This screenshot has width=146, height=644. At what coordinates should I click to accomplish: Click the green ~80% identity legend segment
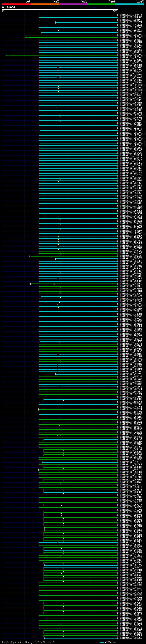click(101, 4)
